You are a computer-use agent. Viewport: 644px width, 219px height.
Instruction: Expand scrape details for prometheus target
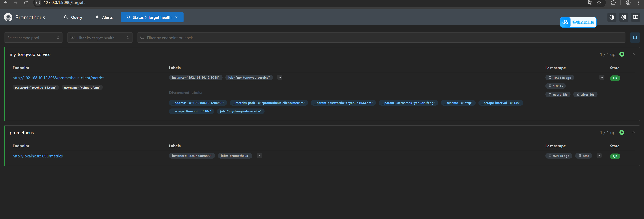[x=599, y=155]
